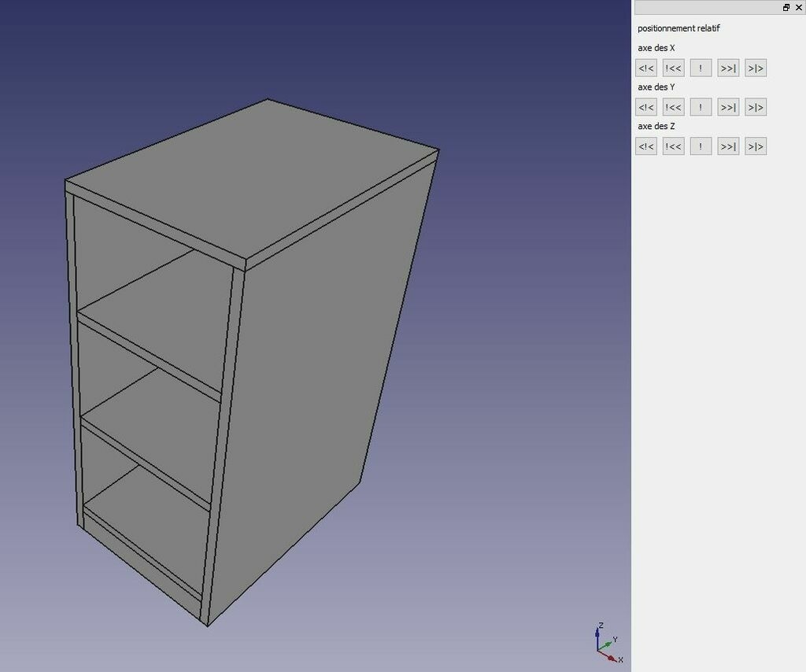Click the '<!<' button for axe des X

tap(646, 68)
